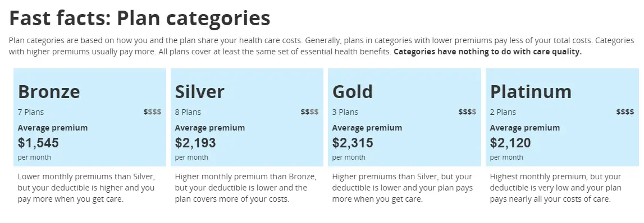Click the $2,193 Silver average premium
Viewport: 644px width, 223px height.
coord(195,143)
